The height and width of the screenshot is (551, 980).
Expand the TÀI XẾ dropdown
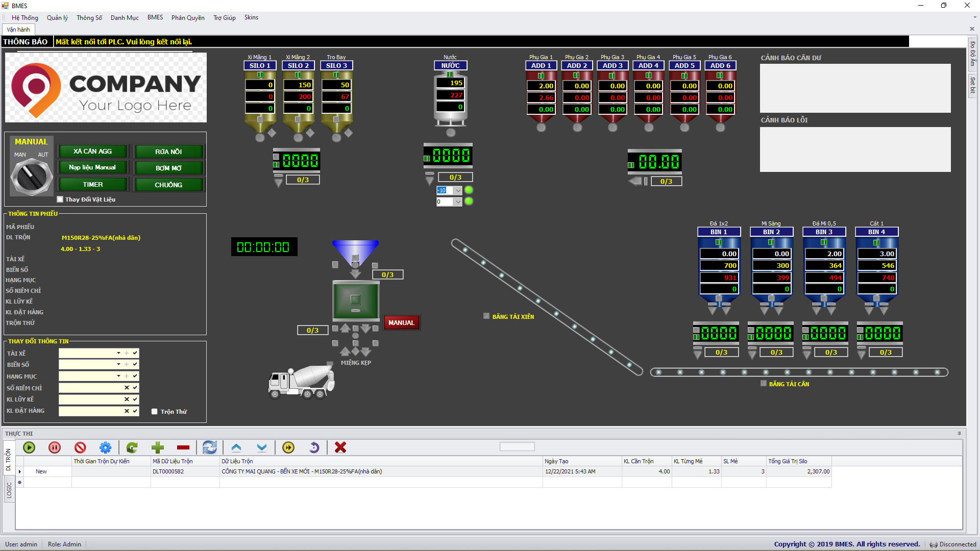point(118,353)
